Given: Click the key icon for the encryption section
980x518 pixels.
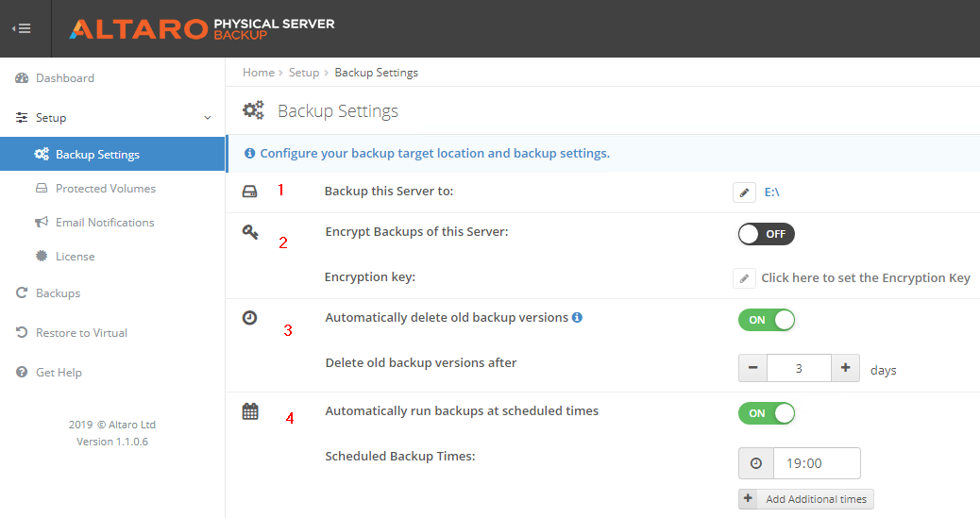Looking at the screenshot, I should (250, 232).
